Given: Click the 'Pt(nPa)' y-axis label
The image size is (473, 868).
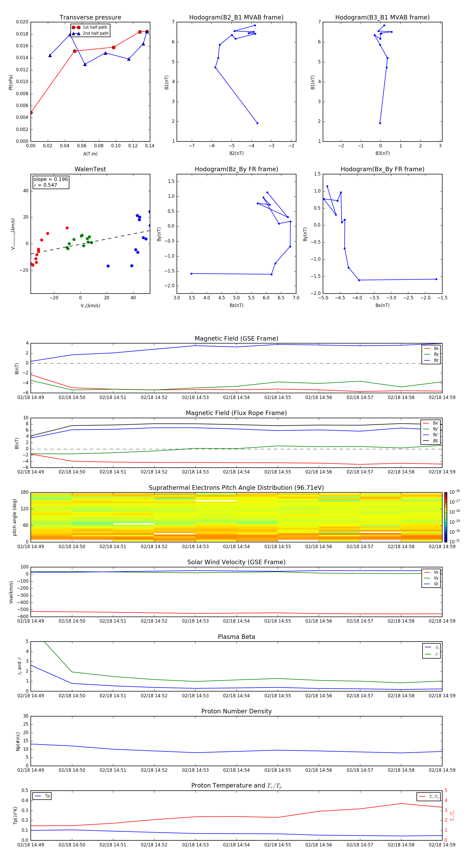Looking at the screenshot, I should 11,82.
